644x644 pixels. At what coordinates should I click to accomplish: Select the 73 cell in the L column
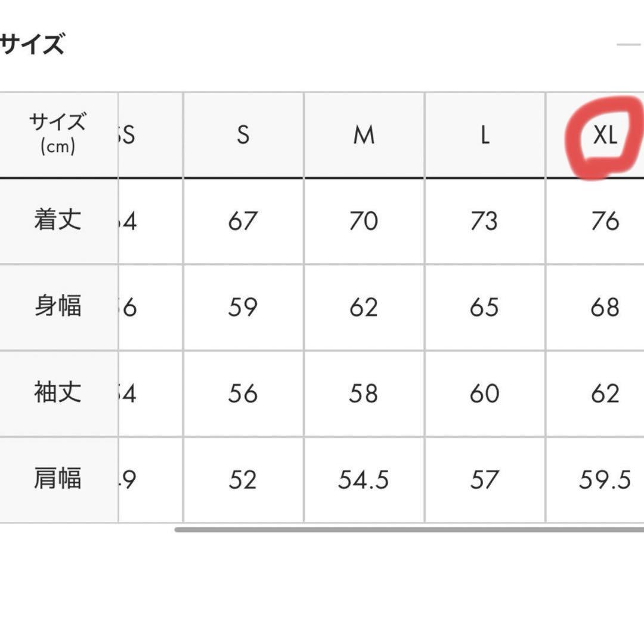[484, 221]
